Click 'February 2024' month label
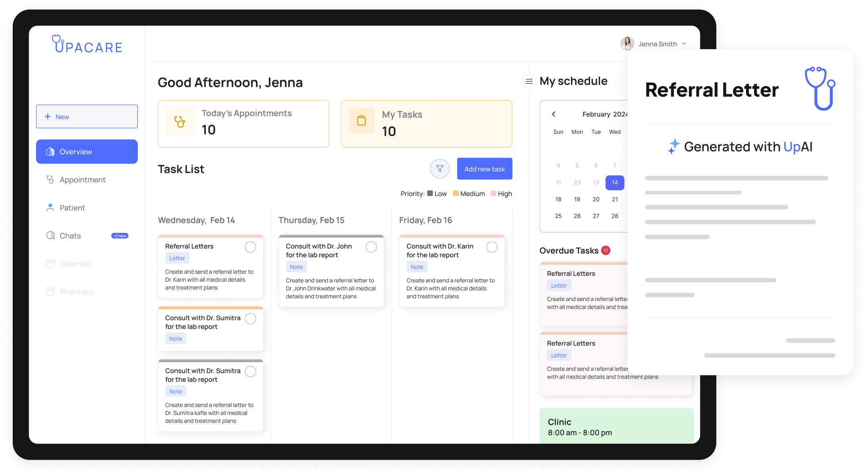The height and width of the screenshot is (476, 868). pos(605,114)
